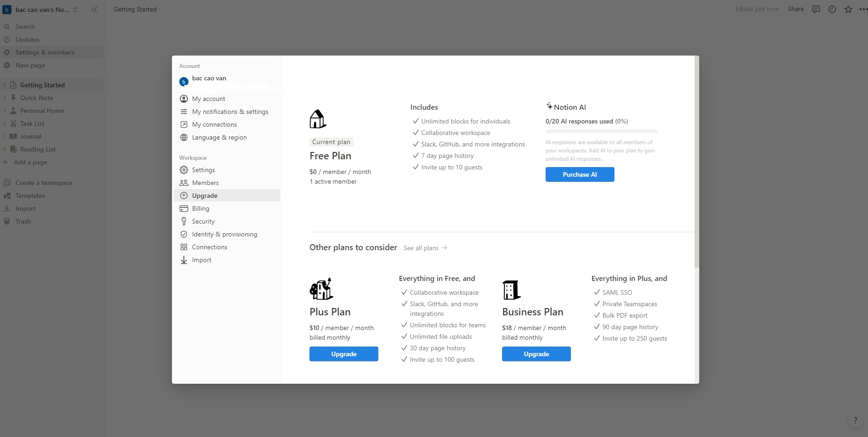The height and width of the screenshot is (437, 868).
Task: Click Create a teamspace
Action: pos(52,183)
